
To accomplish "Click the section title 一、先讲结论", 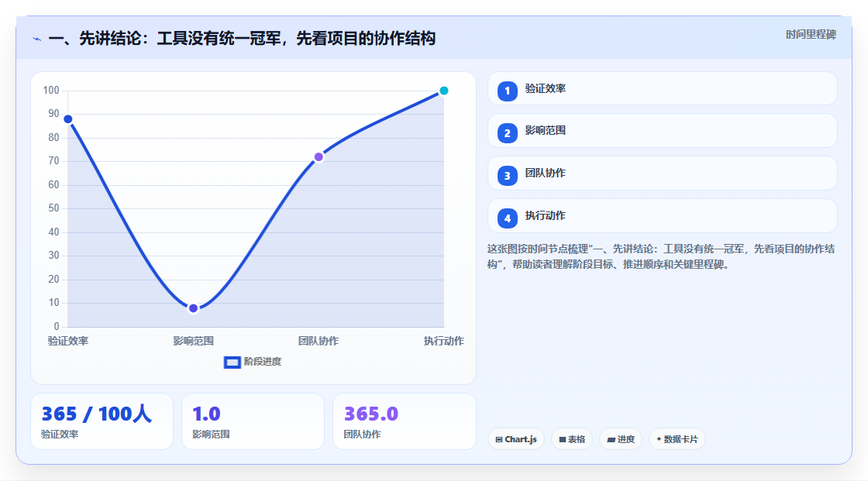I will (242, 39).
